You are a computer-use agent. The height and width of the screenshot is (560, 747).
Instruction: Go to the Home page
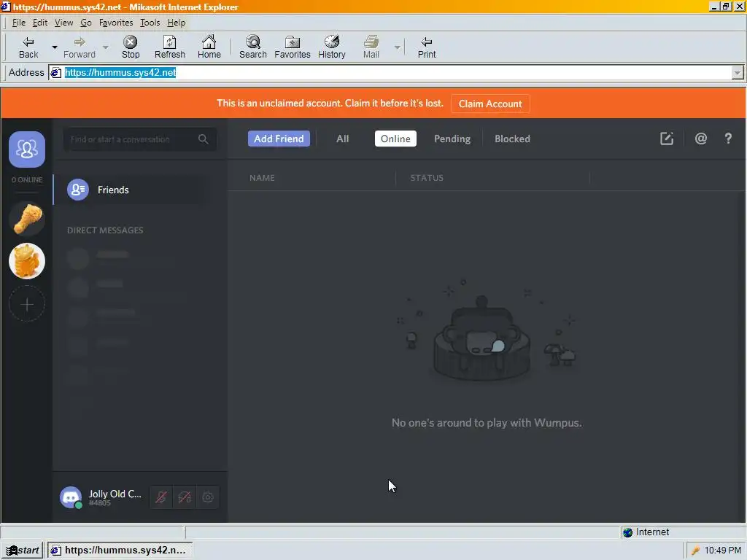pyautogui.click(x=209, y=47)
